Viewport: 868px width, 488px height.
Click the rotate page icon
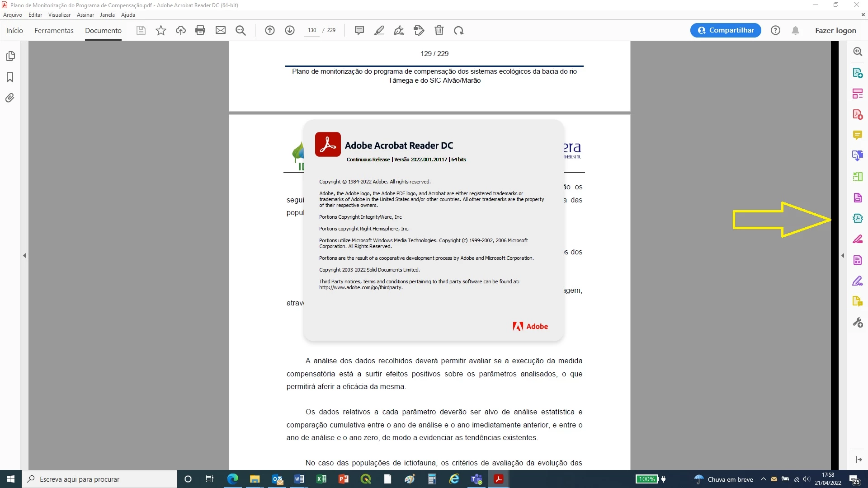click(x=459, y=30)
